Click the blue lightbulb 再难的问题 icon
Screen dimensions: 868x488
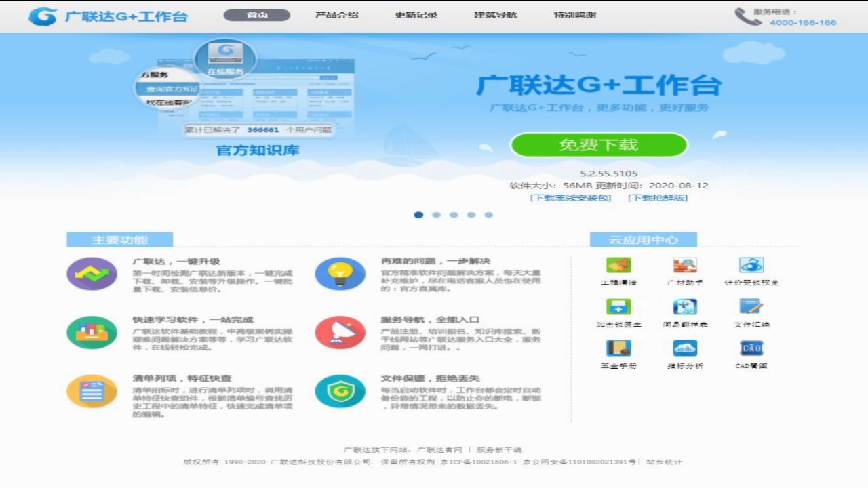[340, 274]
